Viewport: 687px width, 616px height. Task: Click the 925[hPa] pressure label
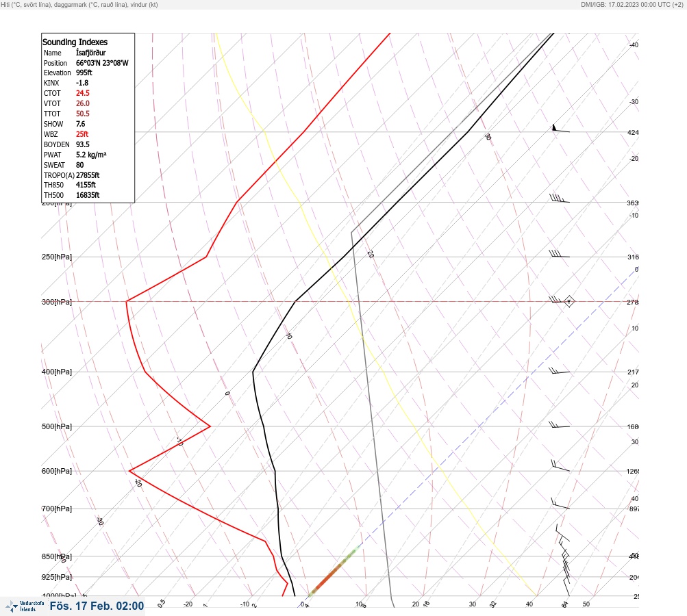(57, 577)
